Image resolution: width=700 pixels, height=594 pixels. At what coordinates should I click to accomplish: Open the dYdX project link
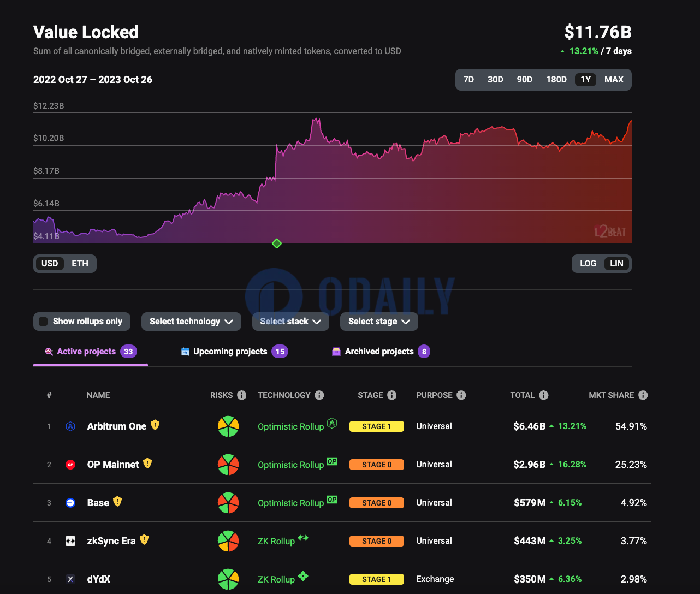[99, 579]
